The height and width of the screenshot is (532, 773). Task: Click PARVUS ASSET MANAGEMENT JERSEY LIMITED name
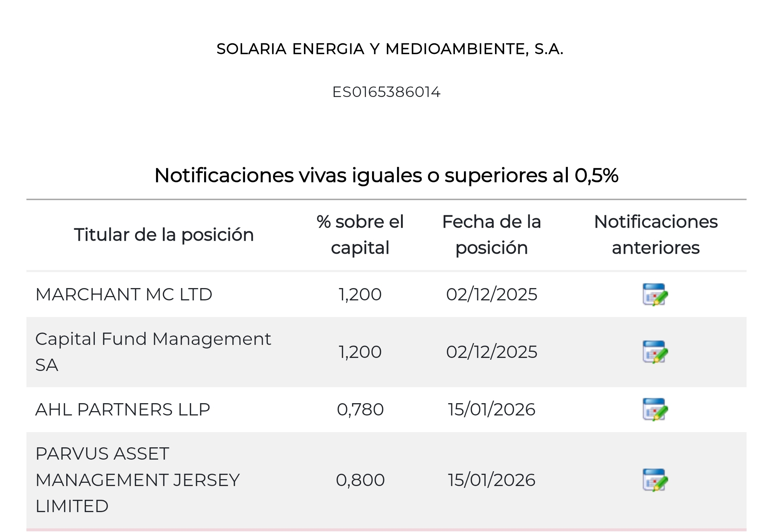coord(138,480)
